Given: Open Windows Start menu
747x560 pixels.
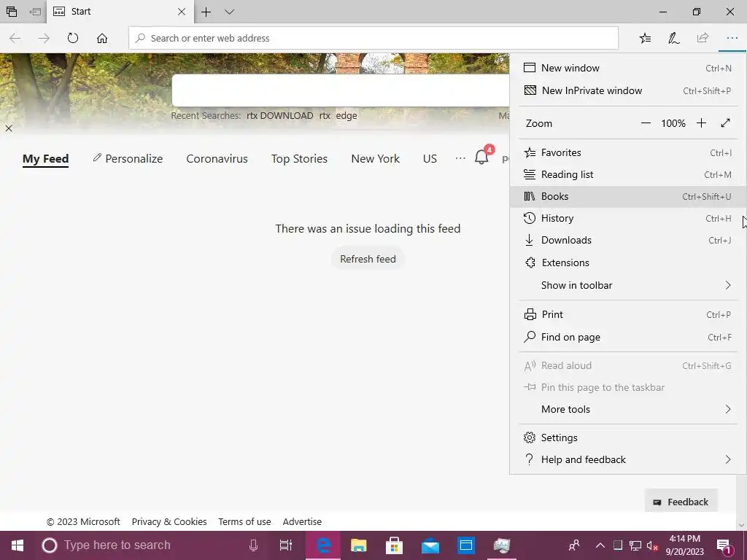Looking at the screenshot, I should point(18,545).
